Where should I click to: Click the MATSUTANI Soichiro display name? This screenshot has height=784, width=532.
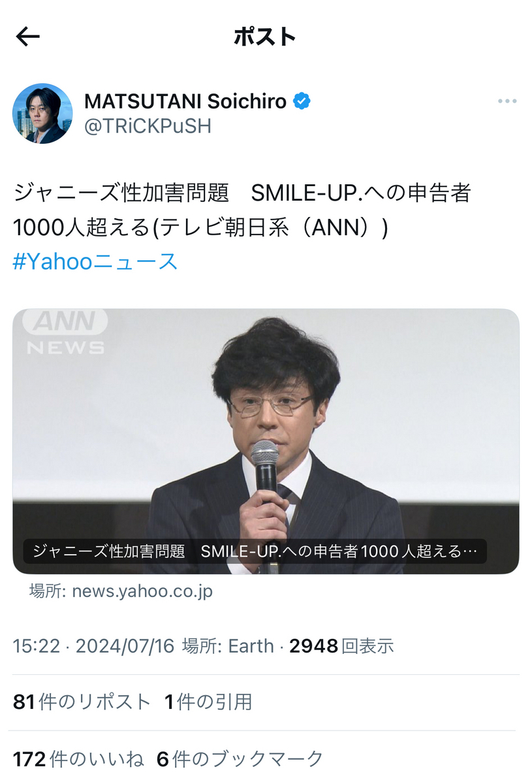tap(185, 101)
